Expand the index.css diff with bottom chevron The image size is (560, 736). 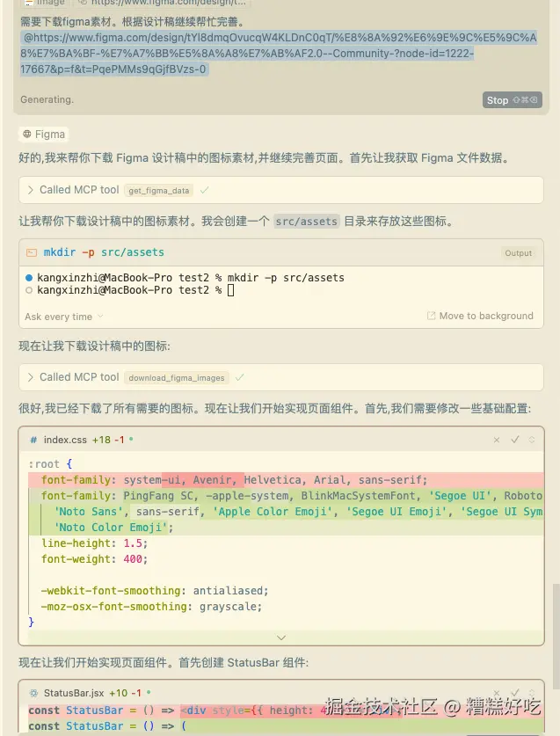pyautogui.click(x=281, y=638)
